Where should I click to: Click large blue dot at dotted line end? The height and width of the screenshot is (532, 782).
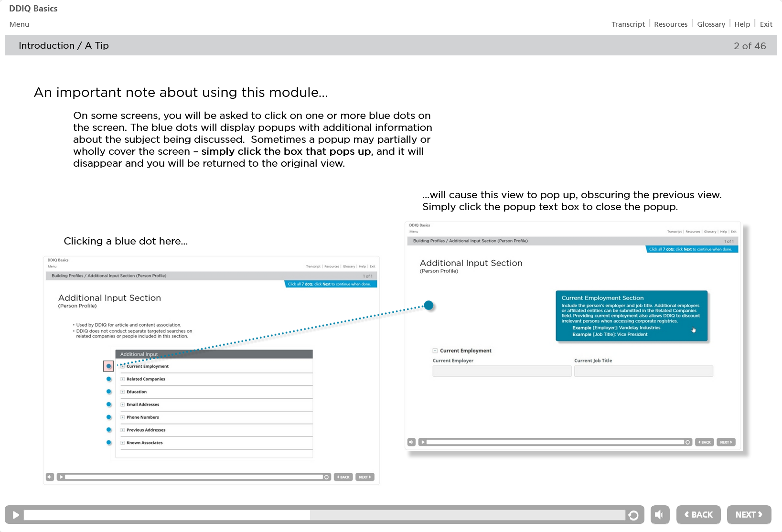(x=429, y=305)
